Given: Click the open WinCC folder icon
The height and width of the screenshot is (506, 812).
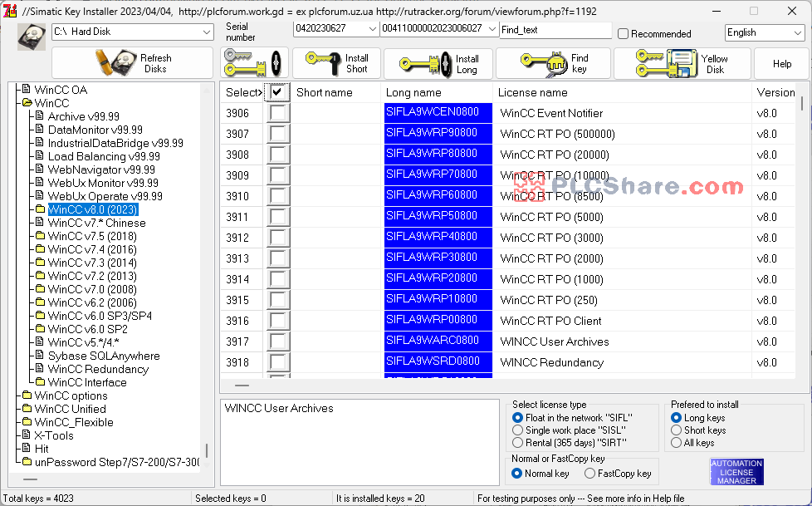Looking at the screenshot, I should (27, 103).
